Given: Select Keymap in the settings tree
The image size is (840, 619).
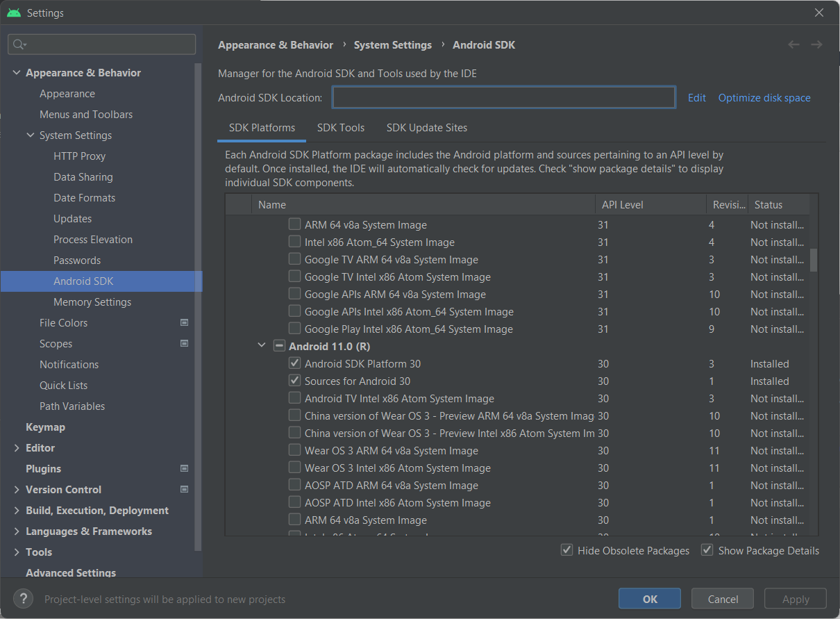Looking at the screenshot, I should tap(45, 427).
